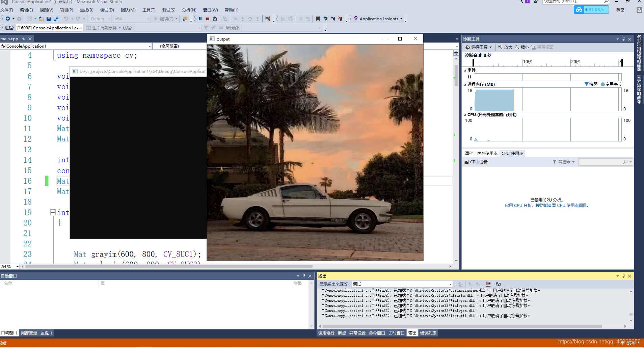Go to next bookmark icon
Image resolution: width=644 pixels, height=348 pixels.
(333, 19)
